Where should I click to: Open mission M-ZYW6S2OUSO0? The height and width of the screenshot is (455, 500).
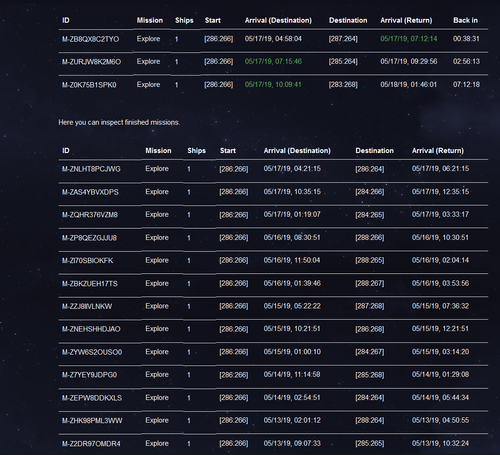pyautogui.click(x=92, y=352)
